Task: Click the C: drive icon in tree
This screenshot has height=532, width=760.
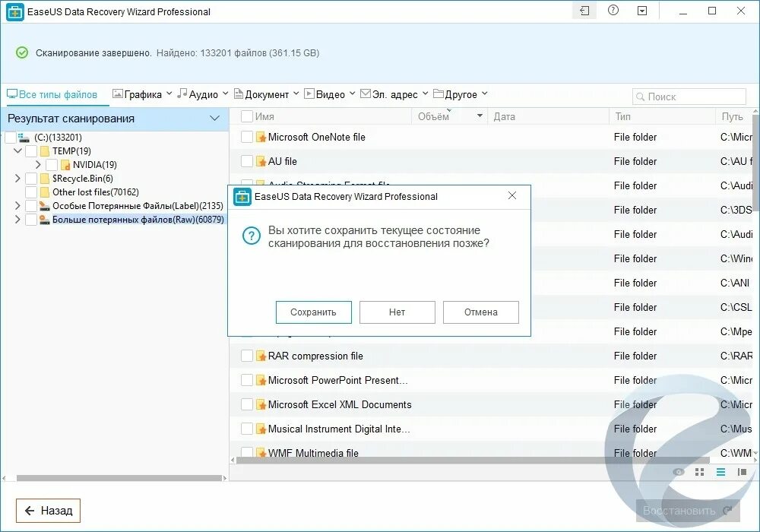Action: point(24,138)
